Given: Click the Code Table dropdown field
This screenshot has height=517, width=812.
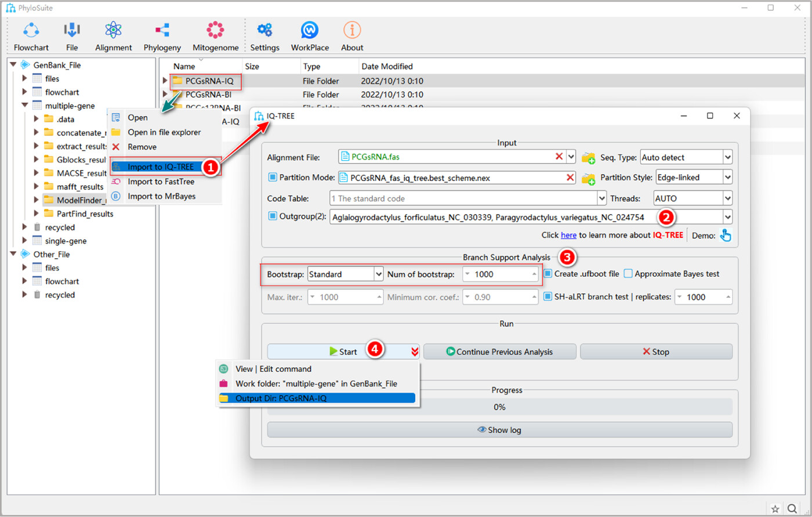Looking at the screenshot, I should tap(467, 198).
